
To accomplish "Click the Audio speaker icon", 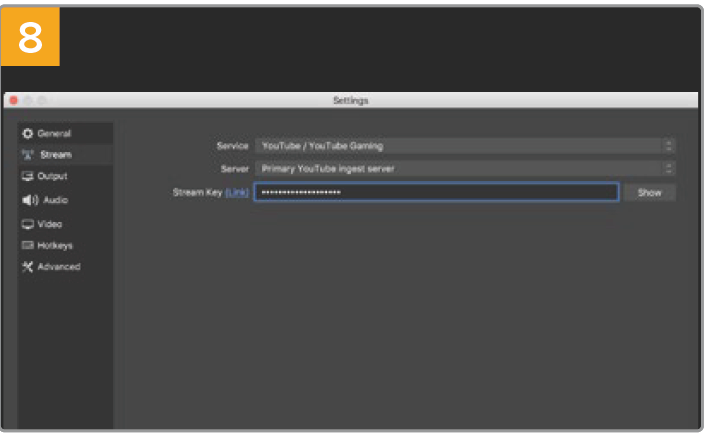I will 30,200.
